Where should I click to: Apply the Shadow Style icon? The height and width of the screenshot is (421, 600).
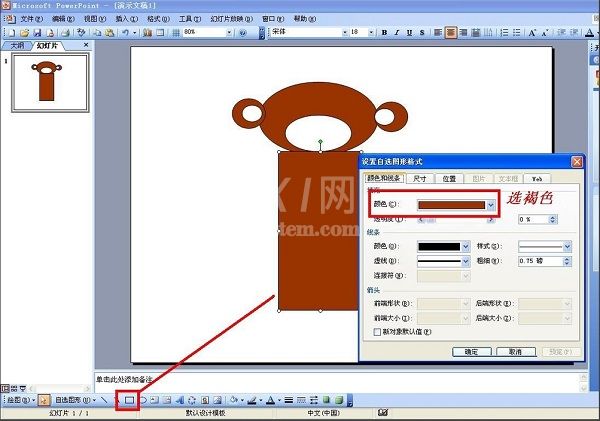point(326,400)
